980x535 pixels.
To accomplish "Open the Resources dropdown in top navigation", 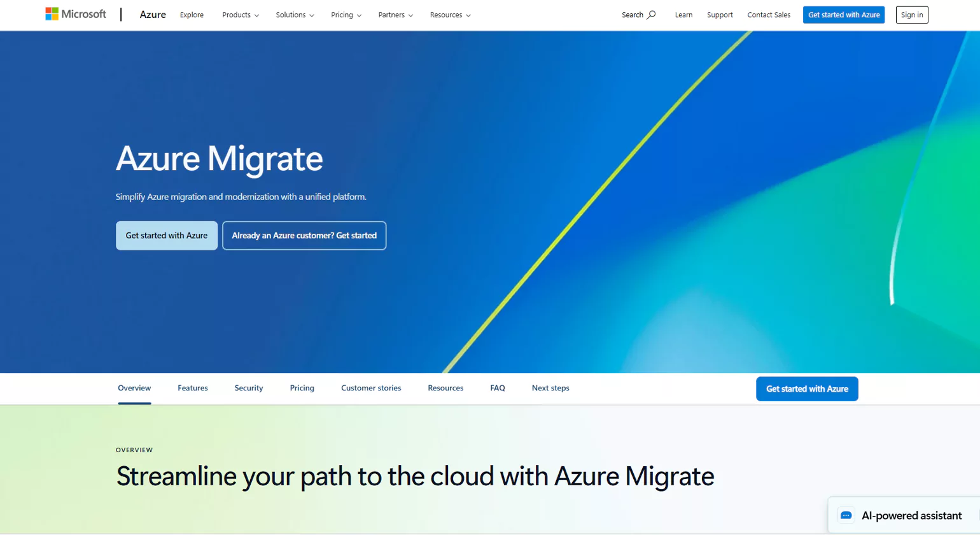I will [450, 15].
